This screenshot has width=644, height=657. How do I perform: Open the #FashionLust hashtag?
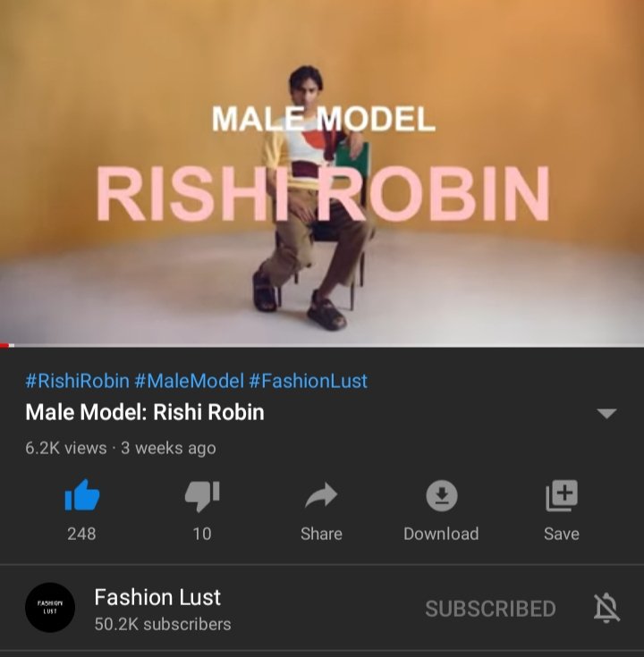(x=309, y=381)
